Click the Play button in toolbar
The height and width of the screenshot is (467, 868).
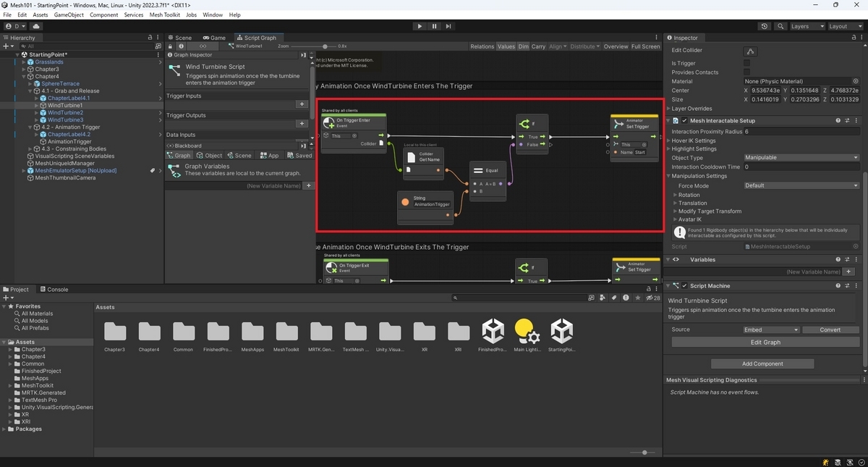click(x=420, y=26)
